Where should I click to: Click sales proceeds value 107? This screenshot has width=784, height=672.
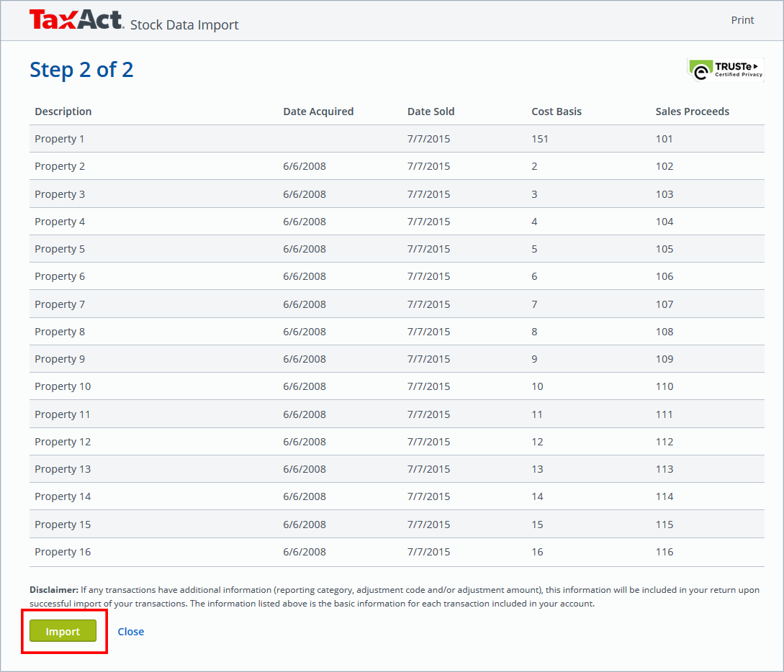[x=664, y=305]
